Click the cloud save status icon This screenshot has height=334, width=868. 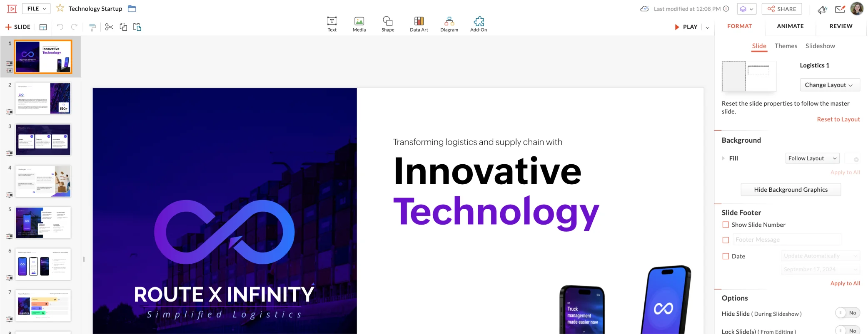pos(644,9)
